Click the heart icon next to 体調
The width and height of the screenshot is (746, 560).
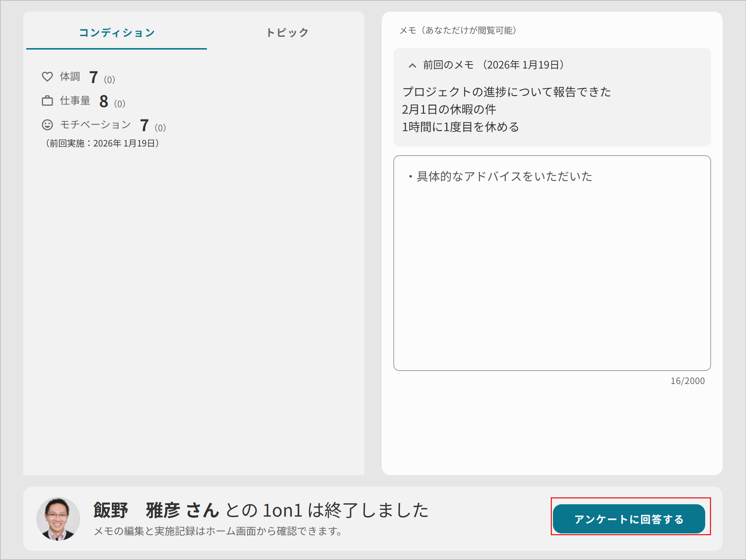click(48, 76)
